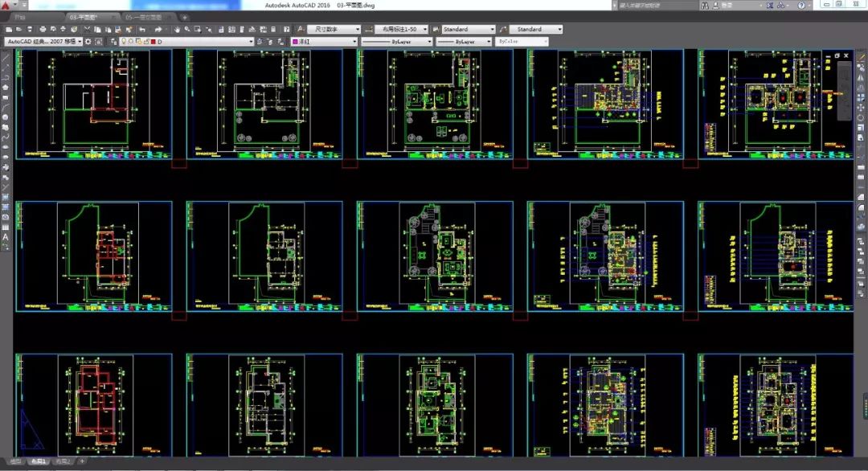Open the AutoCAD application menu logo
868x471 pixels.
click(x=6, y=6)
